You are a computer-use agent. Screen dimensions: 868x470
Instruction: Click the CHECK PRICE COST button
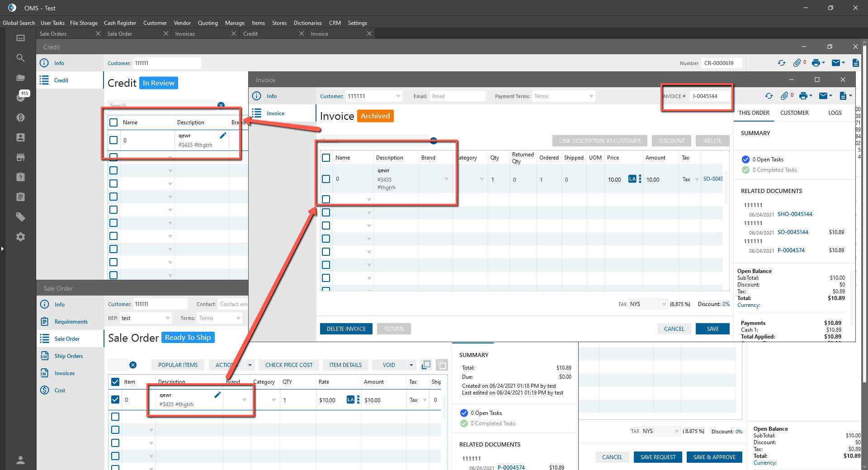(289, 365)
